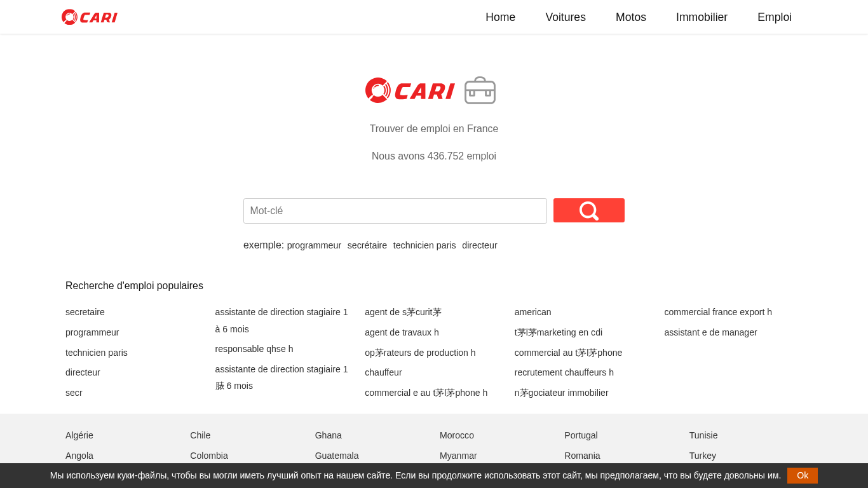Select the Tunisie country link
Image resolution: width=868 pixels, height=488 pixels.
click(703, 435)
